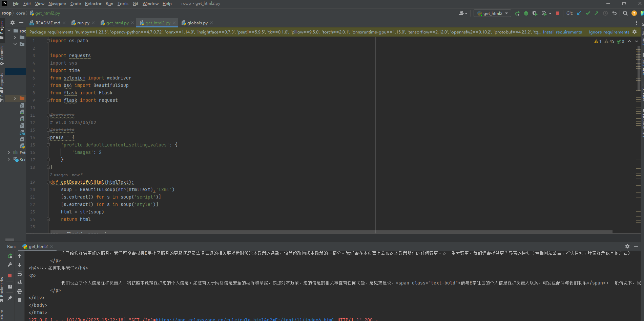
Task: Open the Navigate menu
Action: click(57, 3)
